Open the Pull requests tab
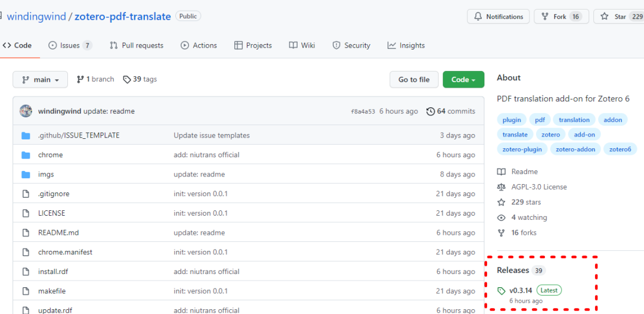This screenshot has height=314, width=644. pyautogui.click(x=137, y=45)
